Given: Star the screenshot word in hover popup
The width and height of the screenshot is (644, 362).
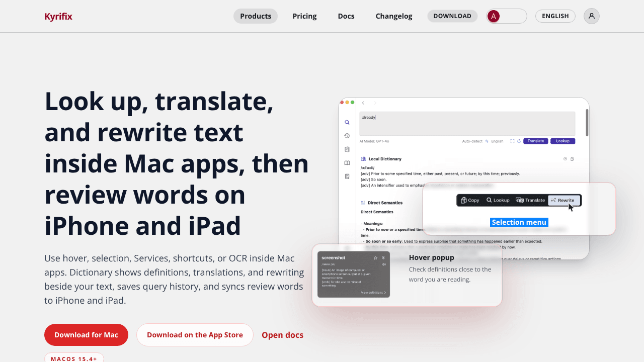Looking at the screenshot, I should click(x=375, y=257).
